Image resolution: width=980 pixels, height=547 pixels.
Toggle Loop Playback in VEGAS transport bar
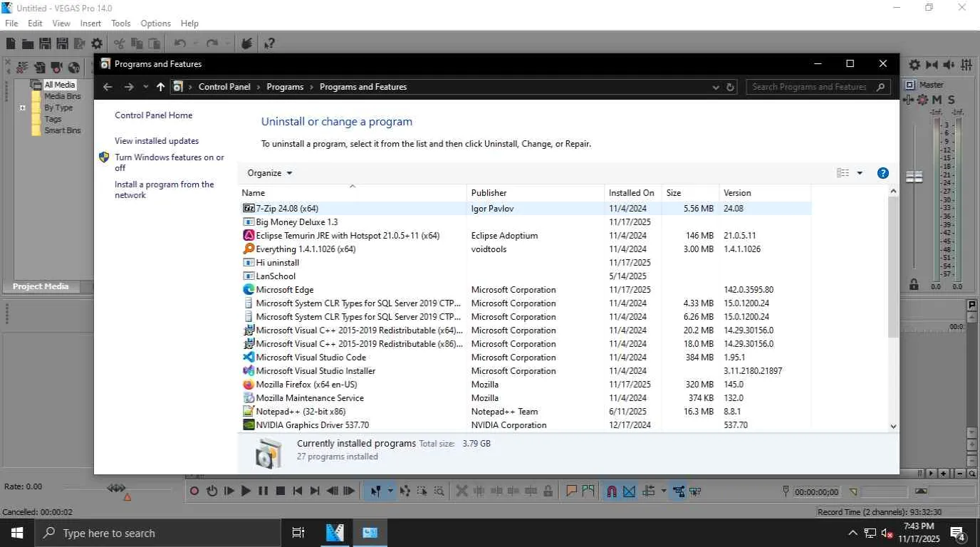click(212, 491)
